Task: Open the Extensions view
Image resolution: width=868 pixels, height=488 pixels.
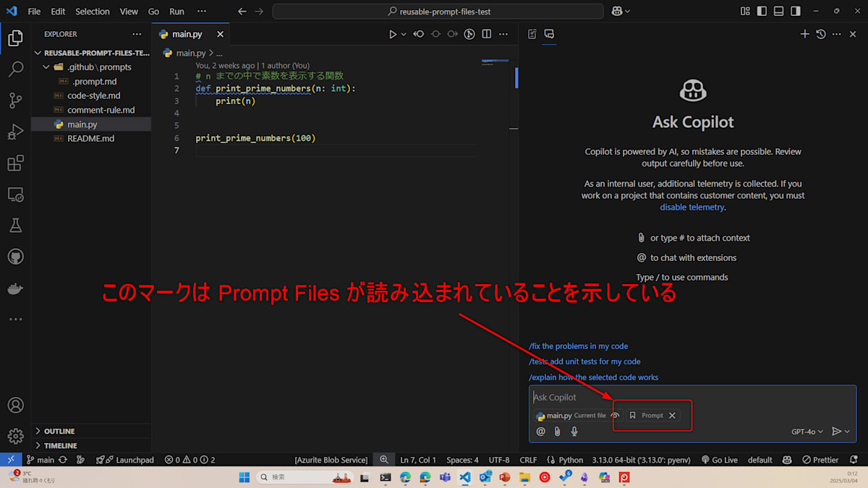Action: pyautogui.click(x=15, y=163)
